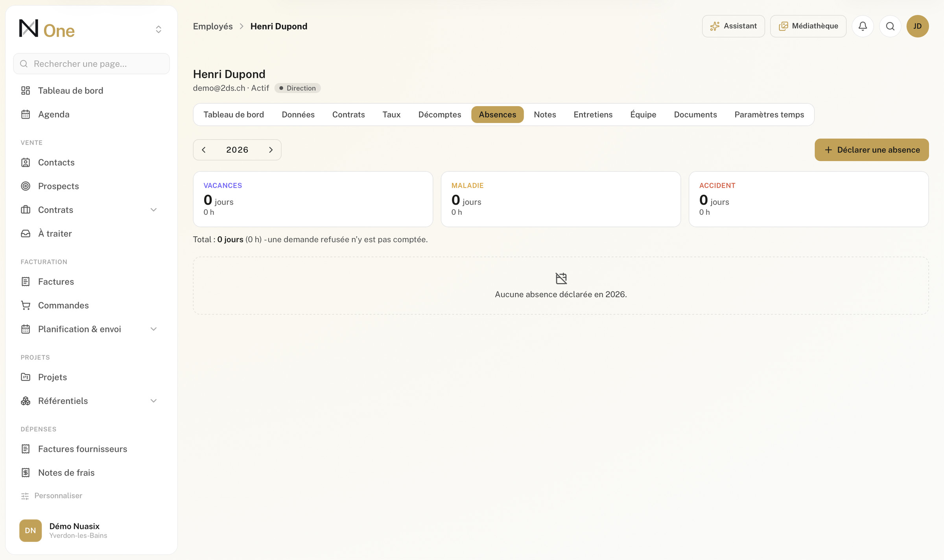This screenshot has height=560, width=944.
Task: Go to previous year from 2026
Action: coord(204,150)
